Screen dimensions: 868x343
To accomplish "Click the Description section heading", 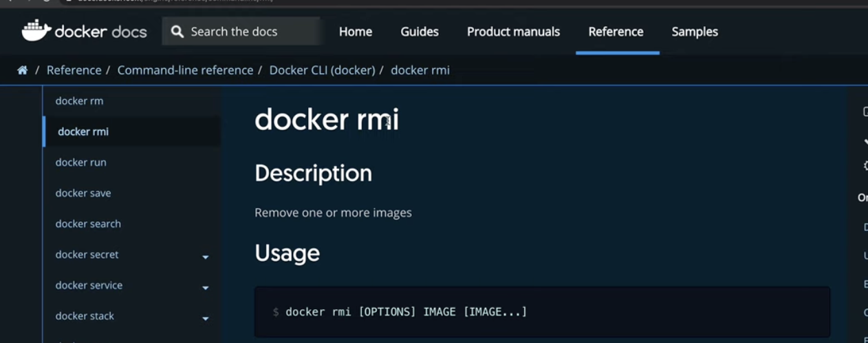I will pyautogui.click(x=313, y=173).
